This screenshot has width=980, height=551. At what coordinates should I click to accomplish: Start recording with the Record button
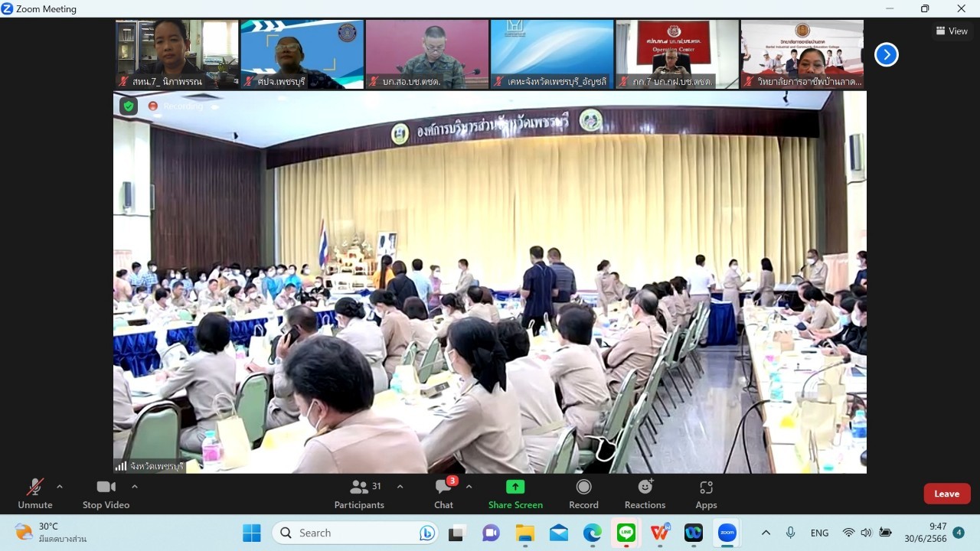[x=583, y=494]
